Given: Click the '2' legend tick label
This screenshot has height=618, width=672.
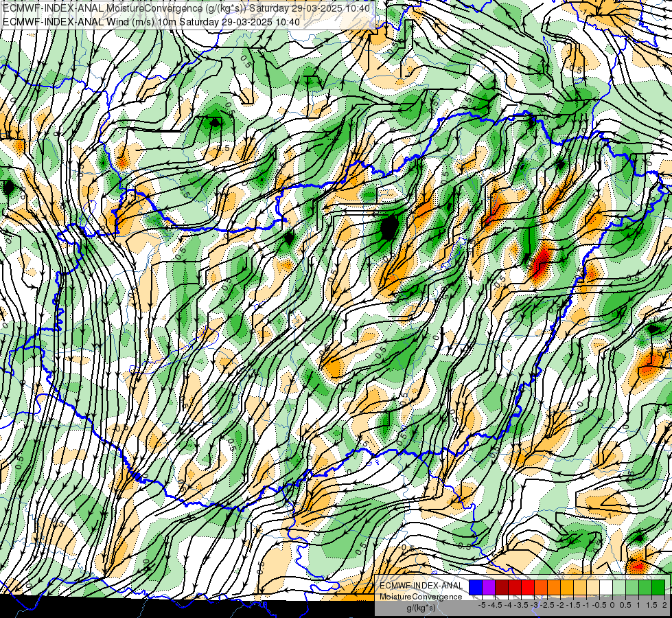Looking at the screenshot, I should 664,605.
